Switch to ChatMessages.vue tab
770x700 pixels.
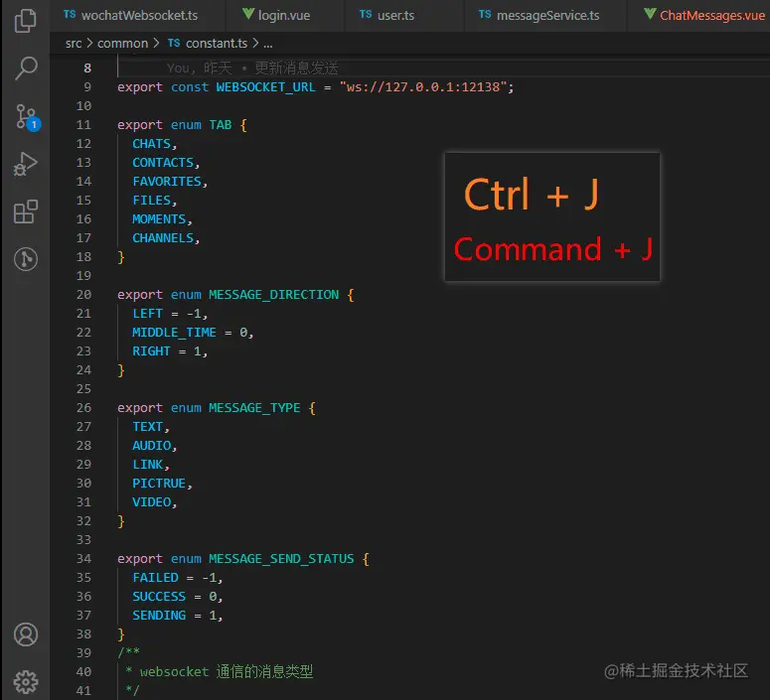point(704,15)
